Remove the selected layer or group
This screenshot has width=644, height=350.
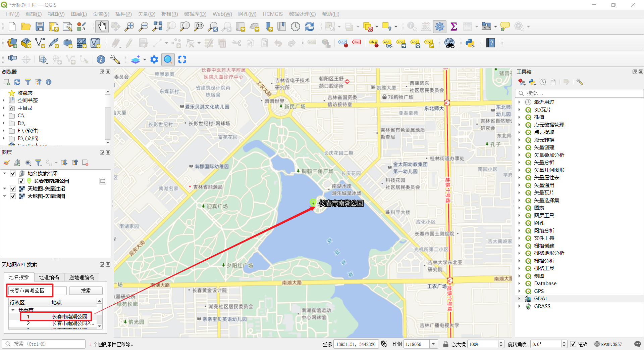(85, 163)
